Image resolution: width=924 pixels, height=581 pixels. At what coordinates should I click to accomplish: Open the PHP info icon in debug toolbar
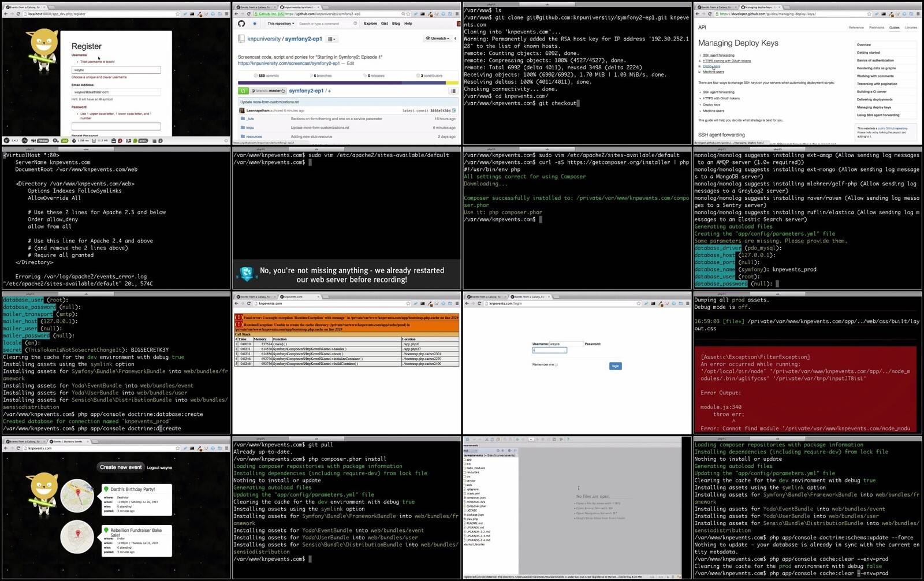pos(26,140)
